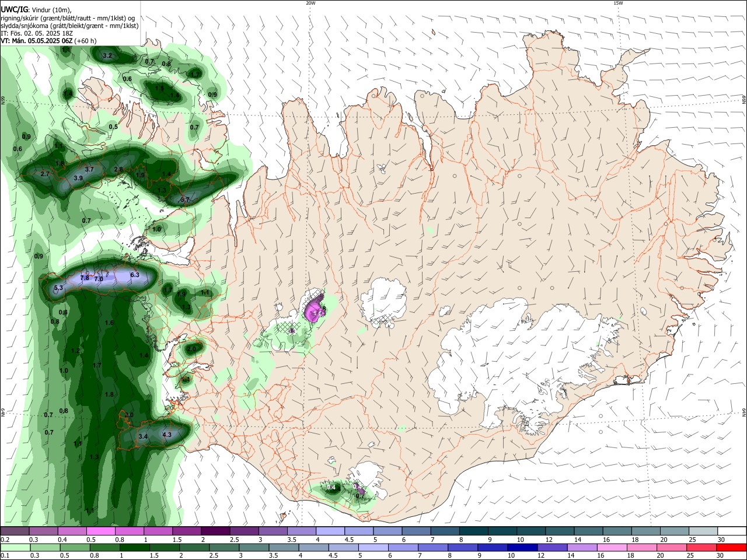Click the 7.8 precipitation value
The height and width of the screenshot is (560, 747).
click(x=85, y=278)
